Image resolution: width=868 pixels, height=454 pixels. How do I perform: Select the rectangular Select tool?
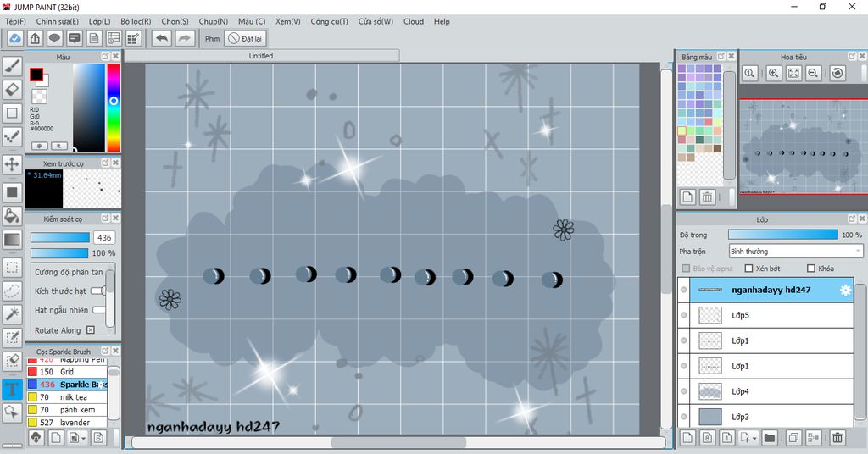click(x=12, y=268)
